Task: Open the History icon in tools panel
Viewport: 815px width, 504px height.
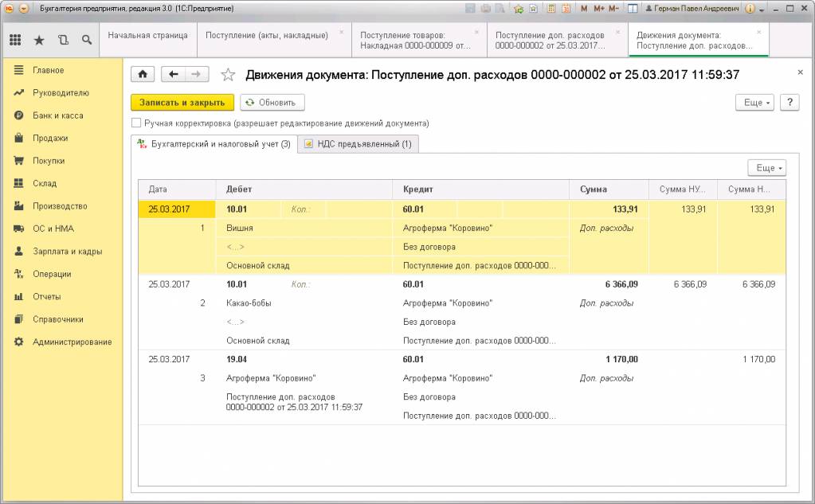Action: point(63,40)
